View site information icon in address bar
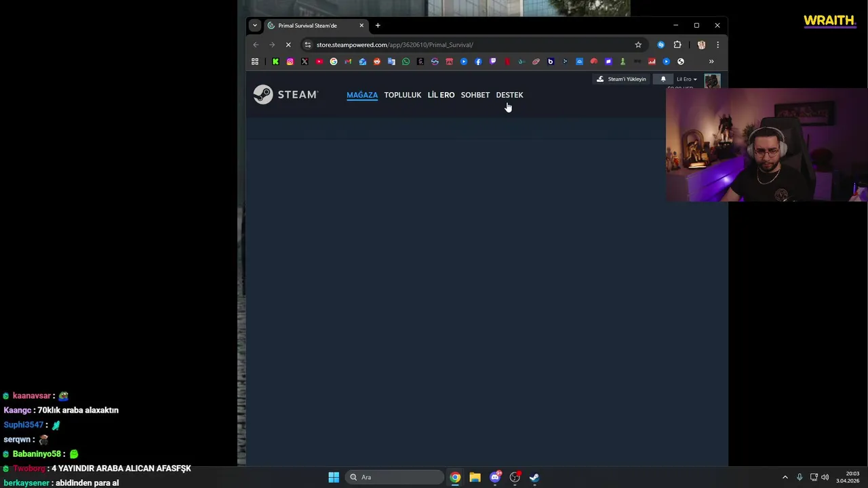The width and height of the screenshot is (868, 488). click(x=308, y=45)
